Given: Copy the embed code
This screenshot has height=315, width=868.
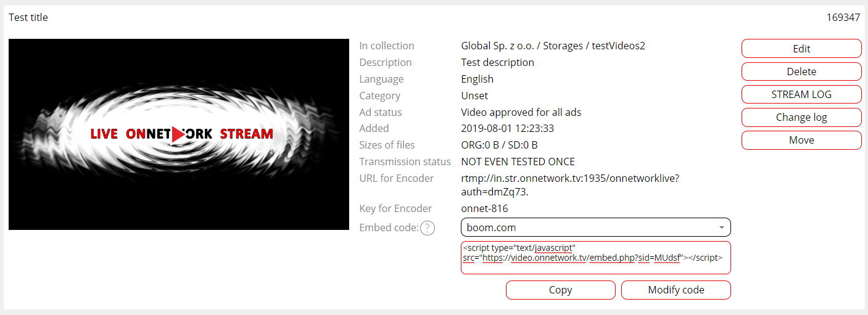Looking at the screenshot, I should (560, 290).
